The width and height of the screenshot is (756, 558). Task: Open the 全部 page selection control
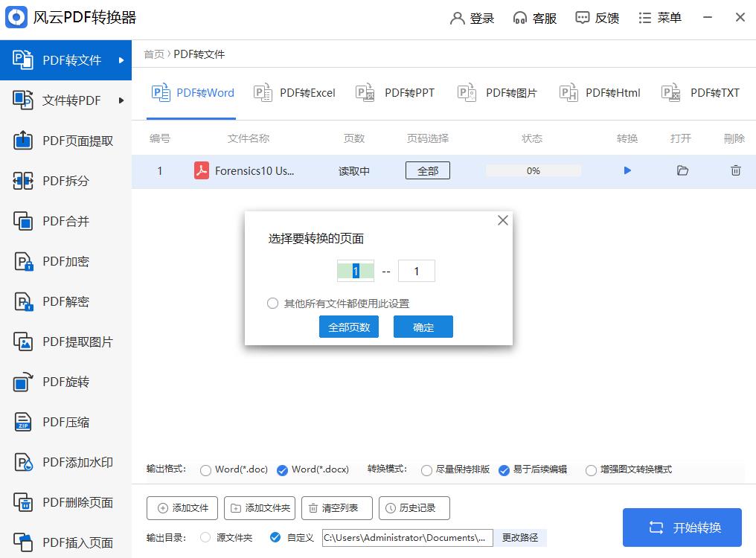click(427, 170)
